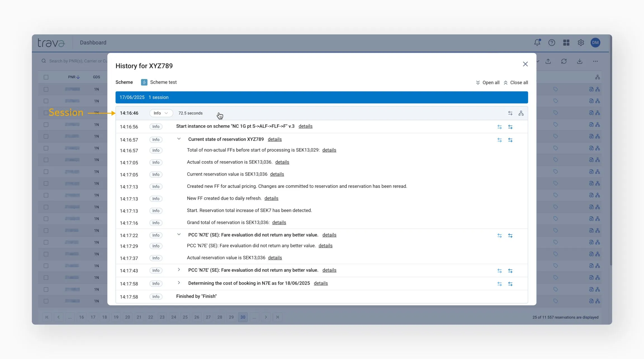Collapse the Current state of reservation XYZ789 entry

point(179,139)
